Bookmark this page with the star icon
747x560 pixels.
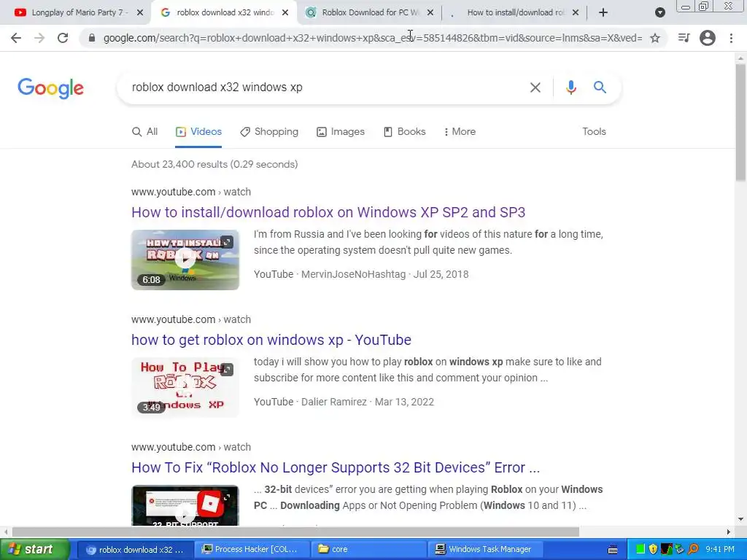(x=655, y=38)
